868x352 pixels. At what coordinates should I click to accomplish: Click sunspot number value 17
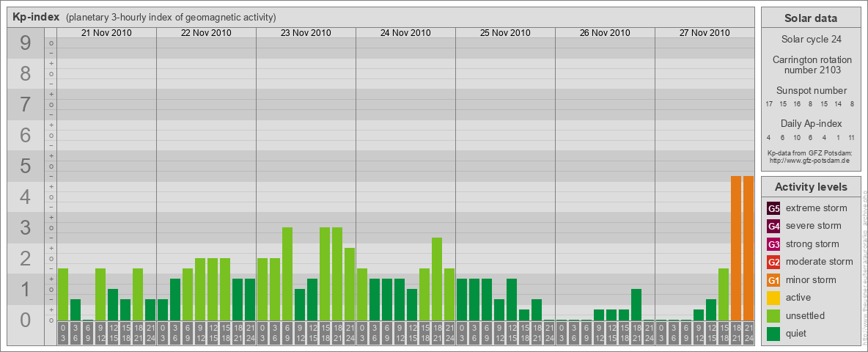(769, 104)
